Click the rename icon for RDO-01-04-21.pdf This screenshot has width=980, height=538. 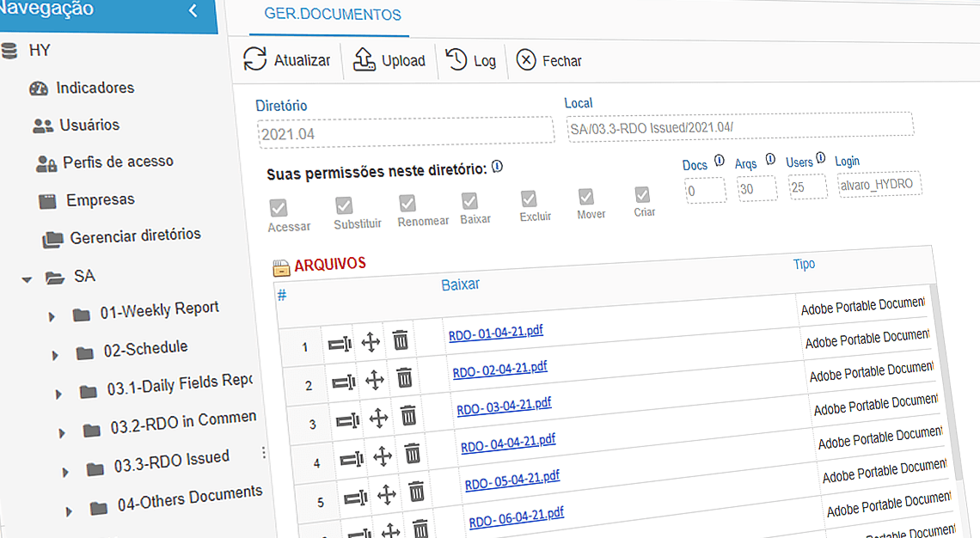(x=340, y=342)
